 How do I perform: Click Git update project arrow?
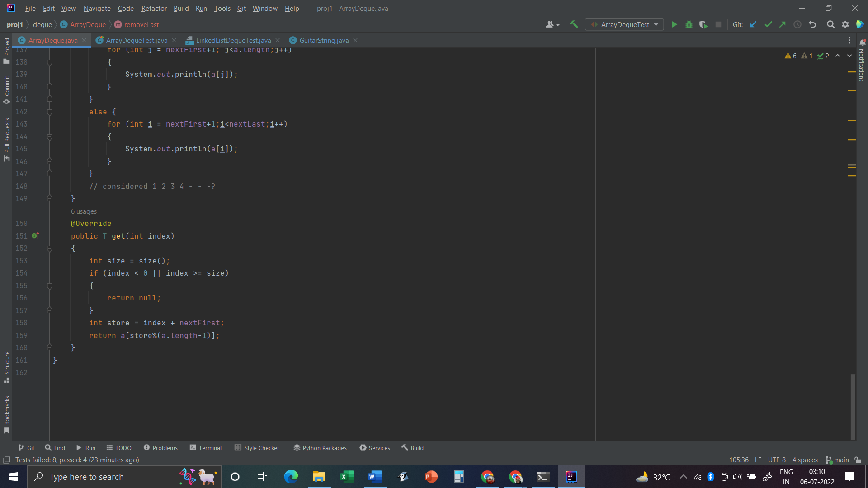(x=753, y=25)
